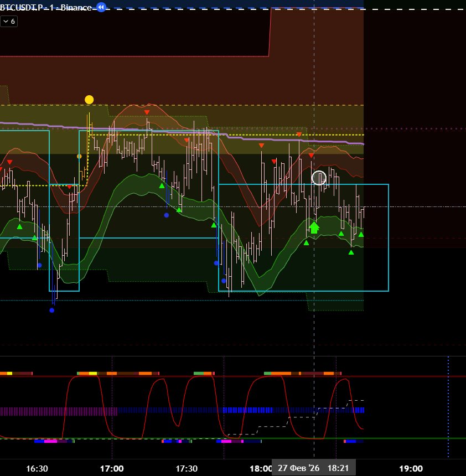Click the blue dot below the lowest candle

(52, 311)
